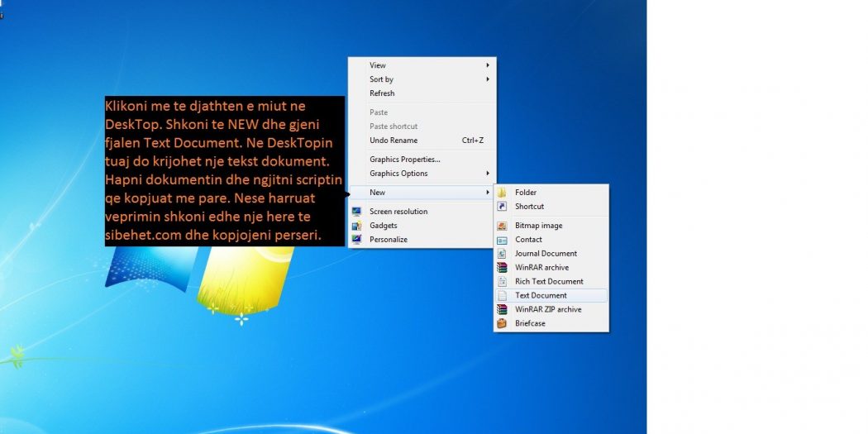Expand the New submenu arrow
This screenshot has height=434, width=868.
[x=488, y=192]
